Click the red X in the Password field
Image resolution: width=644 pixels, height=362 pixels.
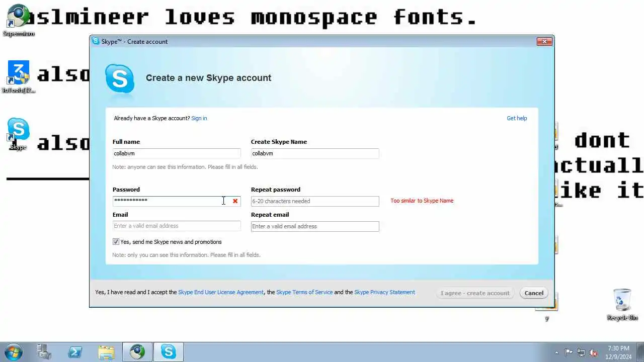[x=235, y=201]
